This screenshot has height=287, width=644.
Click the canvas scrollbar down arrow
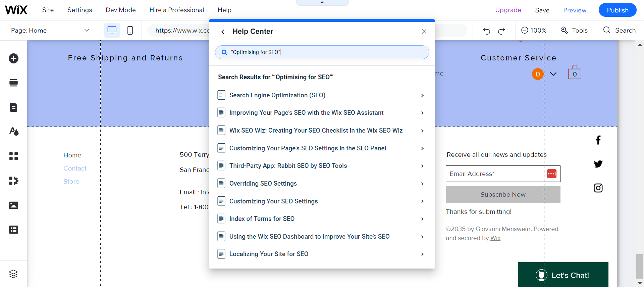[x=640, y=283]
